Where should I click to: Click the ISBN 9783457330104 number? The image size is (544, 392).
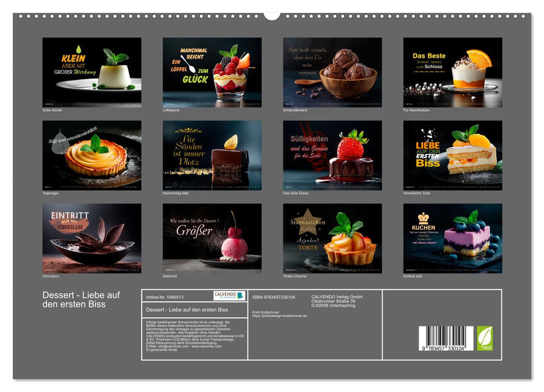click(273, 298)
